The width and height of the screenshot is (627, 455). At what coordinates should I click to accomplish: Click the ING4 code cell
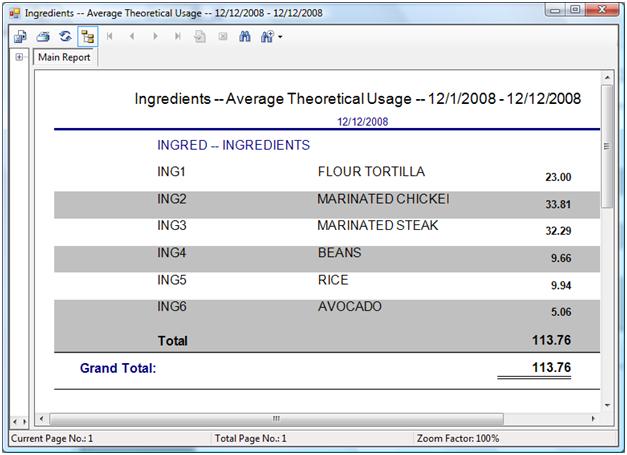172,253
